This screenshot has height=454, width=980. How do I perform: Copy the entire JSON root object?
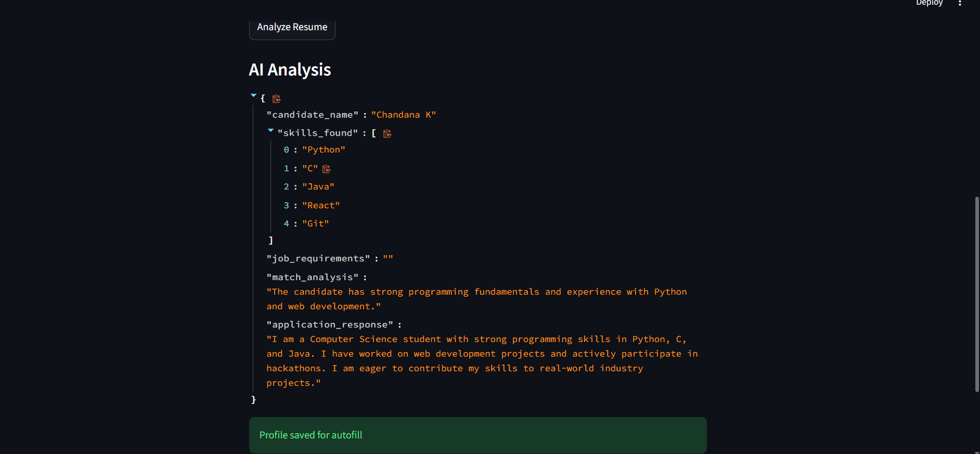pyautogui.click(x=276, y=99)
